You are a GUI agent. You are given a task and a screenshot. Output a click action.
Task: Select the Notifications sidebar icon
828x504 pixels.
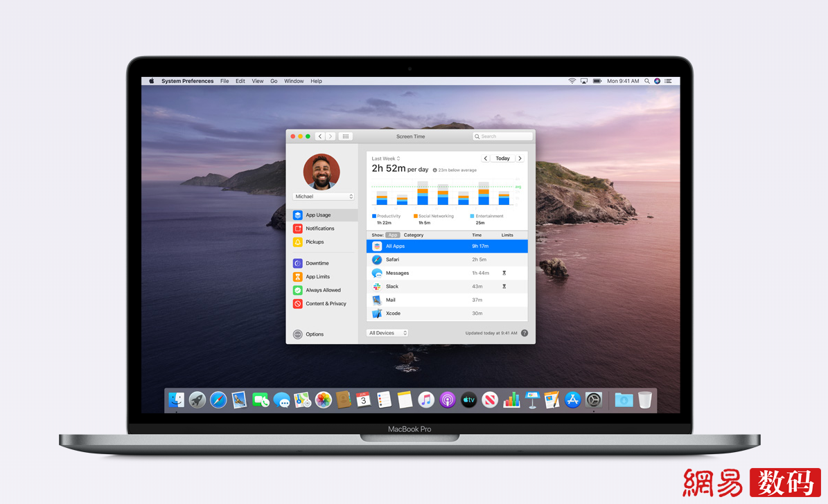(298, 228)
